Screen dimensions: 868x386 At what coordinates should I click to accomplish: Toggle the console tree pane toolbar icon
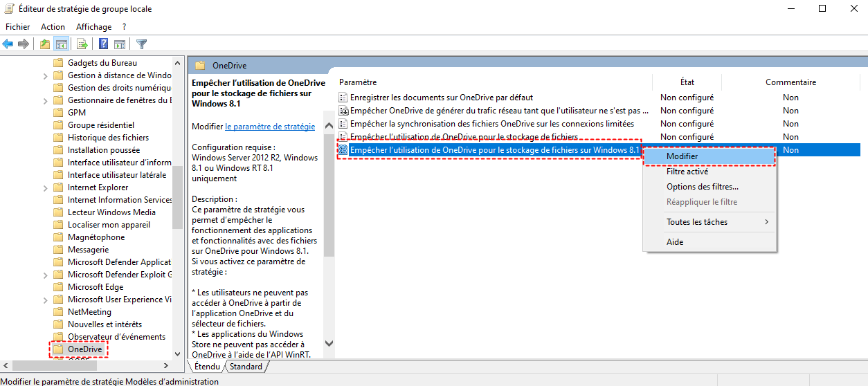[x=61, y=44]
